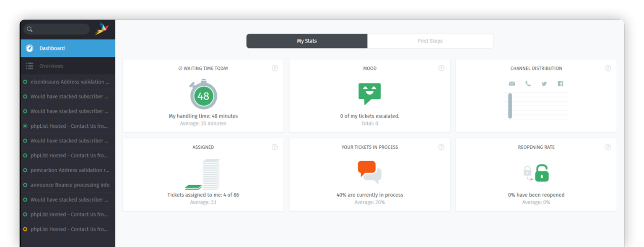Select the phone channel icon
The image size is (644, 247).
click(x=528, y=83)
